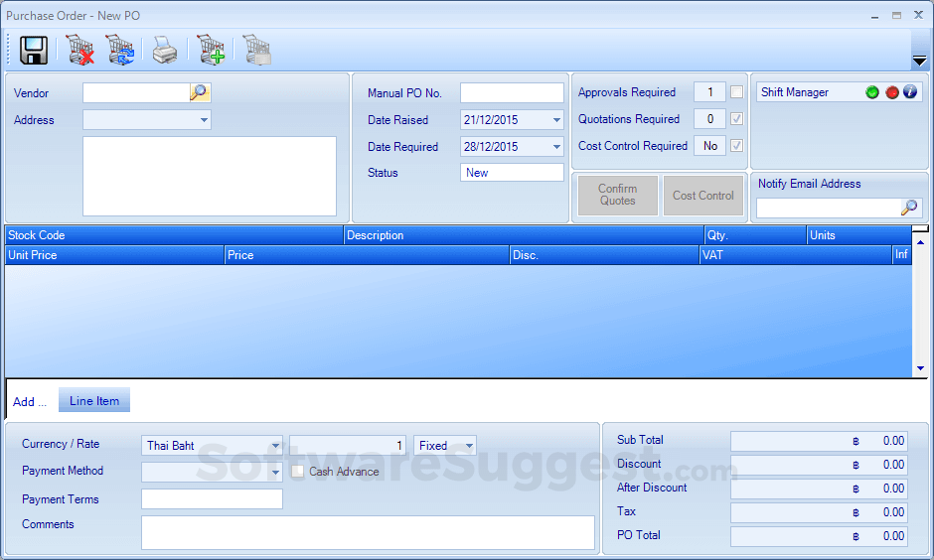Click the Manual PO No. field
This screenshot has width=934, height=560.
coord(512,93)
